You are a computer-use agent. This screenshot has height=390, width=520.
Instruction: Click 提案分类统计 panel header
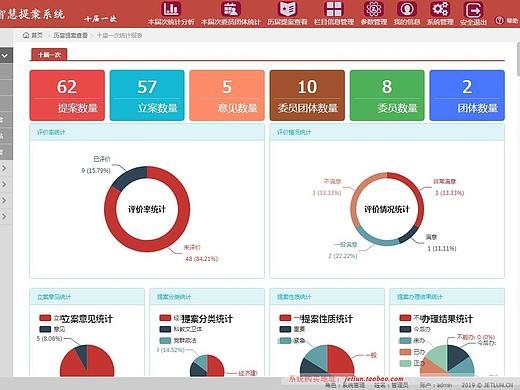coord(207,297)
